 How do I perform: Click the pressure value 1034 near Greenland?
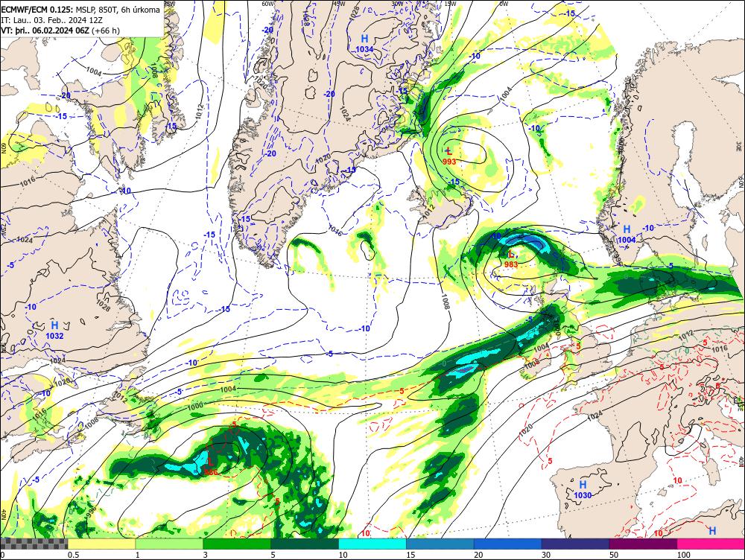click(x=364, y=49)
